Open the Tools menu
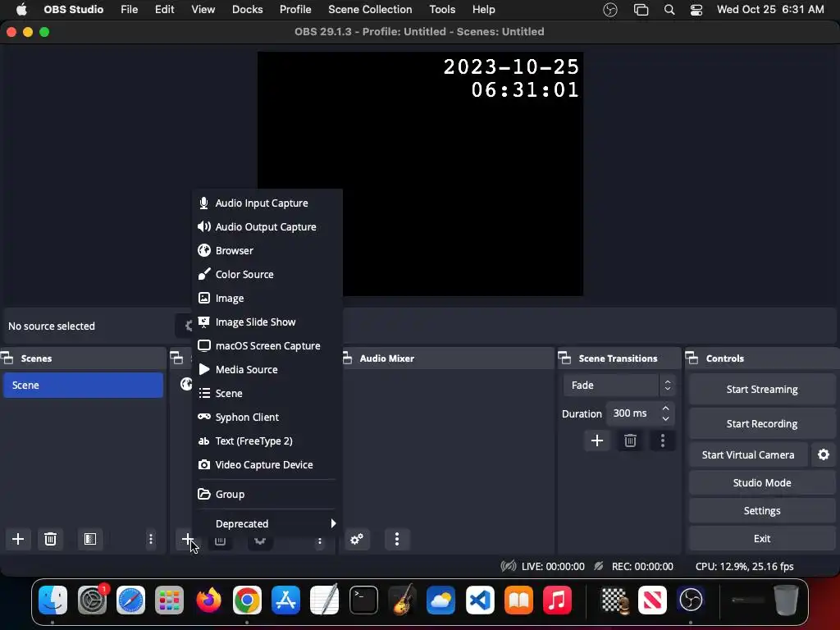The width and height of the screenshot is (840, 630). (x=442, y=10)
